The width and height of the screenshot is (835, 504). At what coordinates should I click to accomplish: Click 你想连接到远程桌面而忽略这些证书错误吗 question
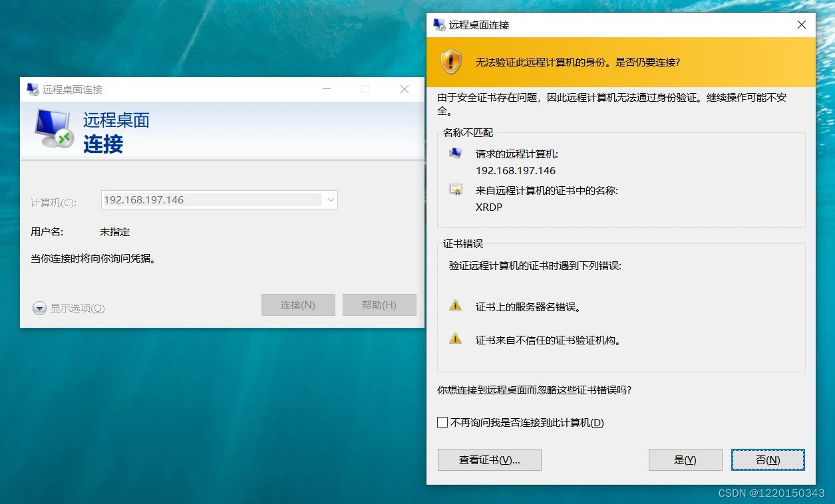[x=534, y=390]
